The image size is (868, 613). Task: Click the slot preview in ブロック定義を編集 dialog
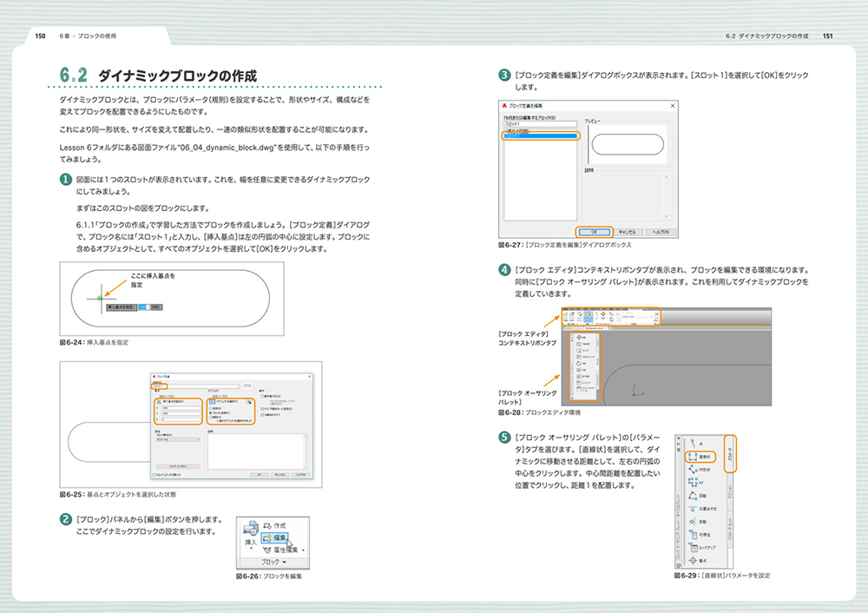628,144
